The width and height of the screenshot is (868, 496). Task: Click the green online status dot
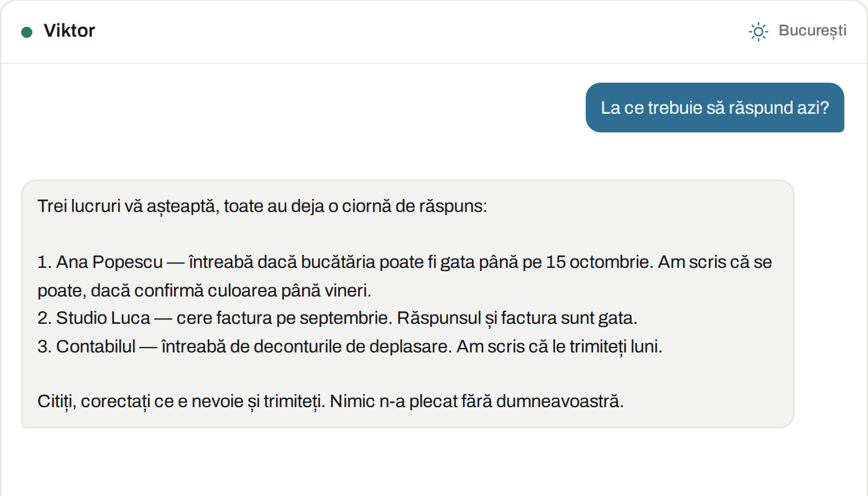[27, 32]
